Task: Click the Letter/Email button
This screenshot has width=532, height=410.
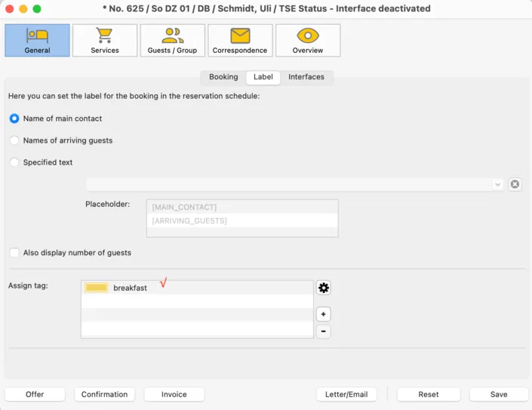Action: (x=346, y=394)
